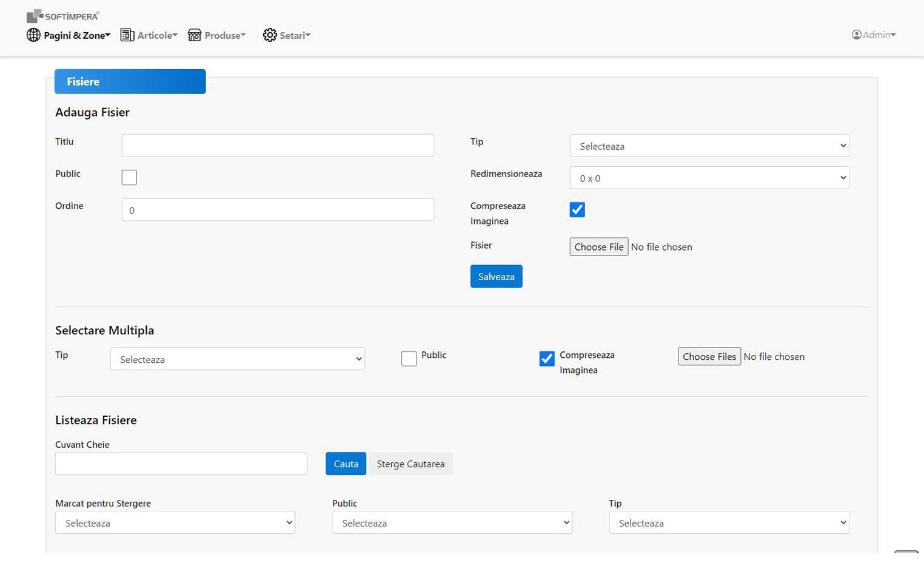Focus the Titlu text field
The width and height of the screenshot is (924, 586).
(278, 146)
